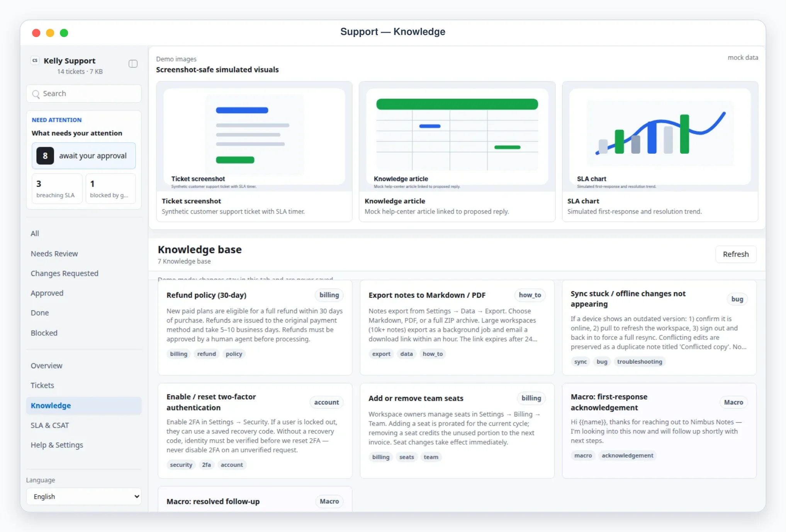786x532 pixels.
Task: Click Macro badge on resolved follow-up
Action: 329,501
